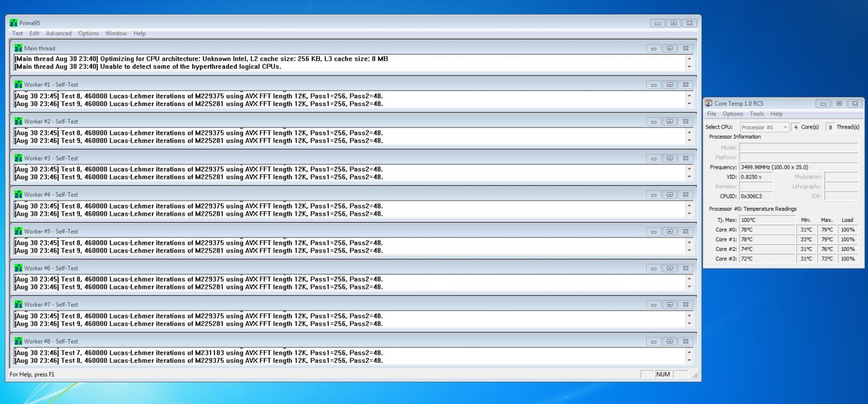Click the Core #2 Max value 76°C

coord(827,249)
